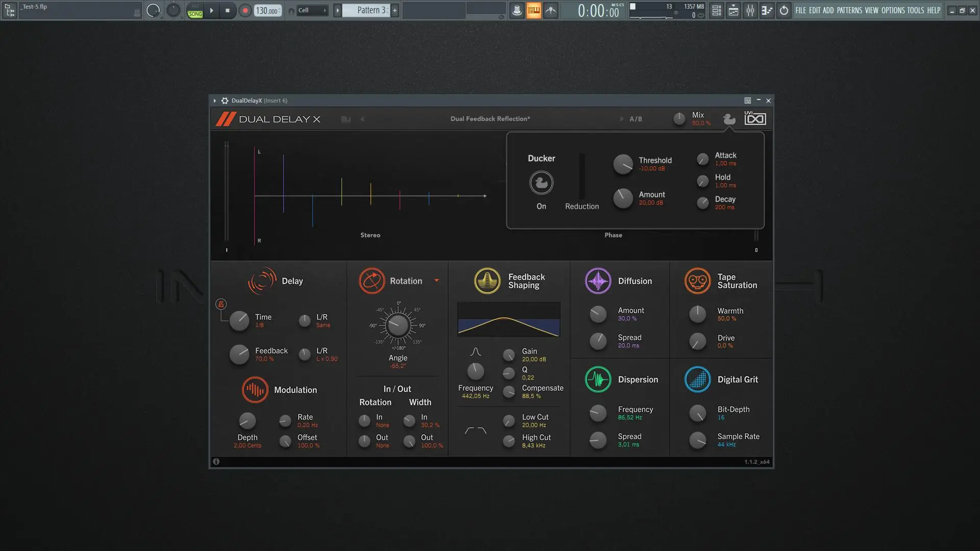Toggle the duck icon beside Mix
The image size is (980, 551).
click(x=729, y=119)
